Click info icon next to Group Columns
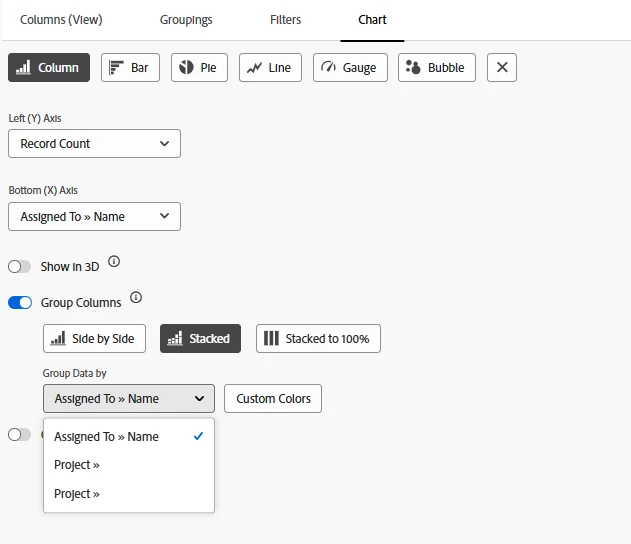The width and height of the screenshot is (631, 544). [x=136, y=298]
